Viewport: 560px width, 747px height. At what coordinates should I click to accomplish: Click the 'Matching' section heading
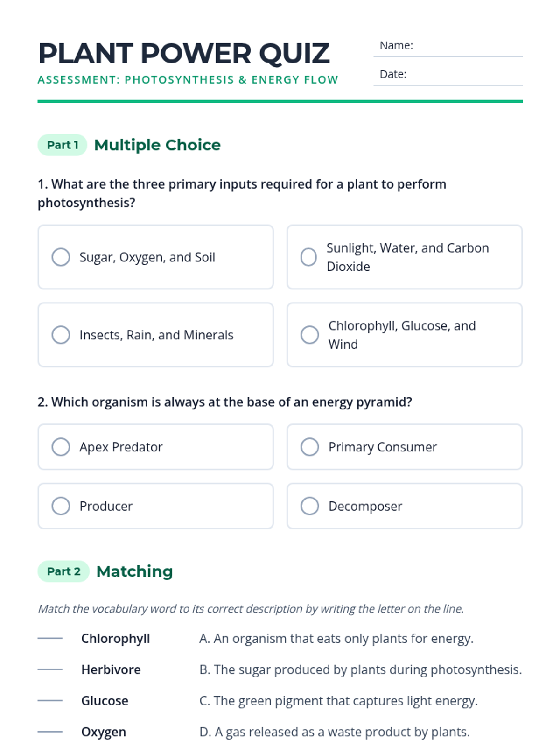(134, 571)
